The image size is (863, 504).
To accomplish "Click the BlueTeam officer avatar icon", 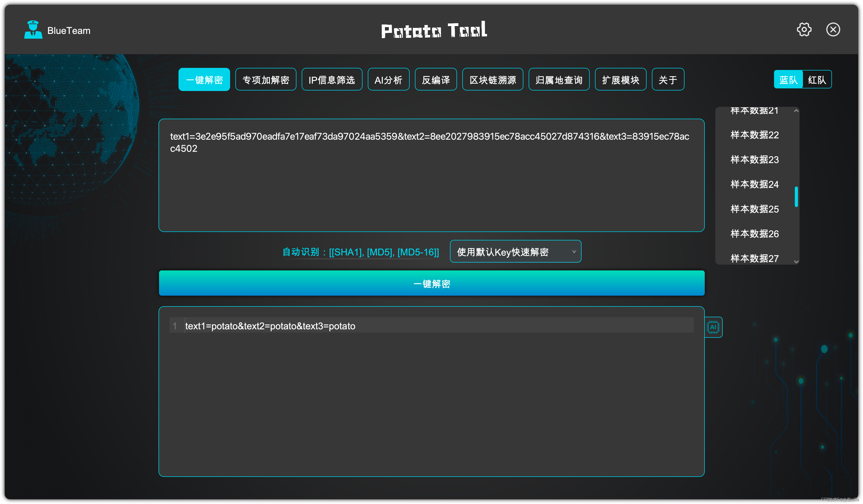I will tap(33, 30).
